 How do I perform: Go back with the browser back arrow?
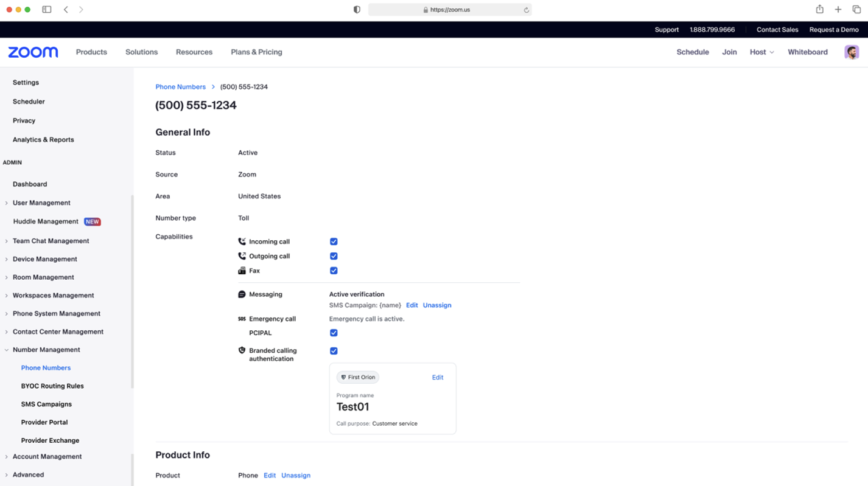pyautogui.click(x=66, y=10)
